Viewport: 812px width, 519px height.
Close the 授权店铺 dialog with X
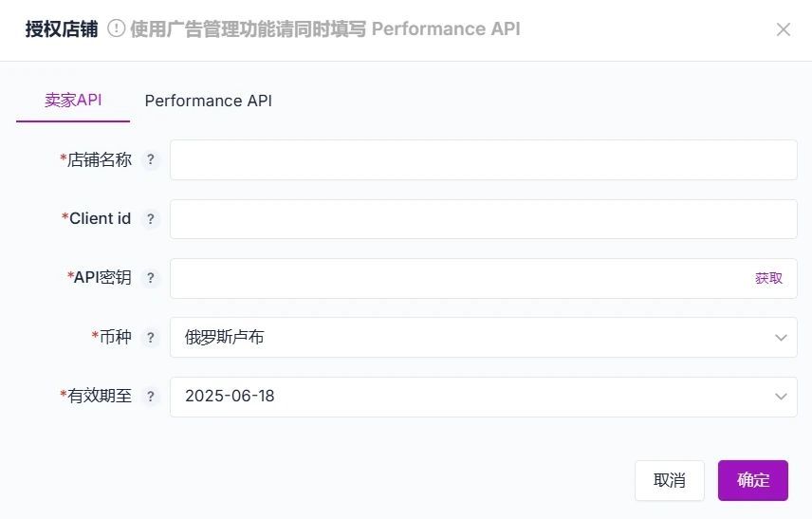[783, 29]
